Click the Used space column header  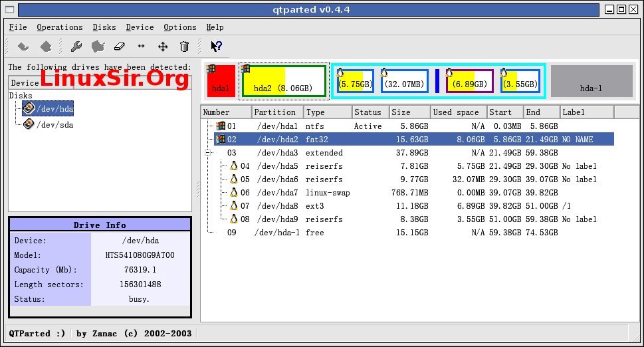tap(459, 112)
